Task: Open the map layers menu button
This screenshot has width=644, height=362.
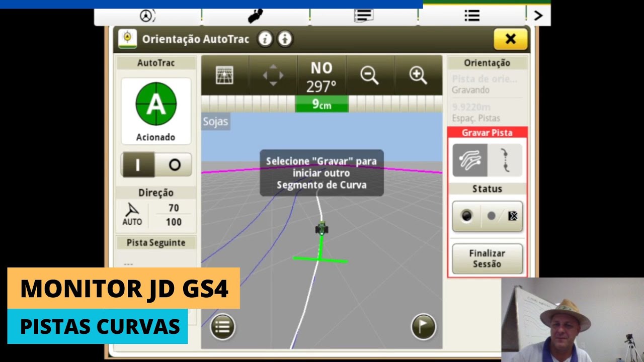Action: click(x=222, y=327)
